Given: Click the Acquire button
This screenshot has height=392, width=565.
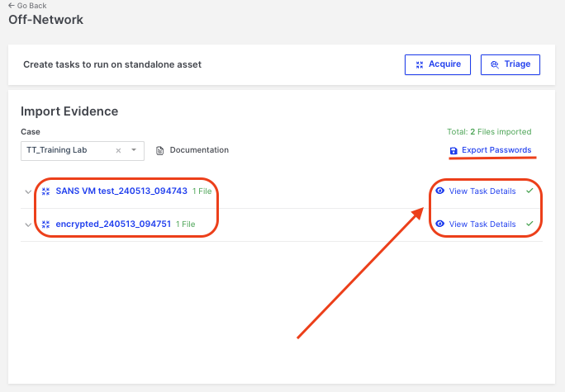Looking at the screenshot, I should point(438,64).
